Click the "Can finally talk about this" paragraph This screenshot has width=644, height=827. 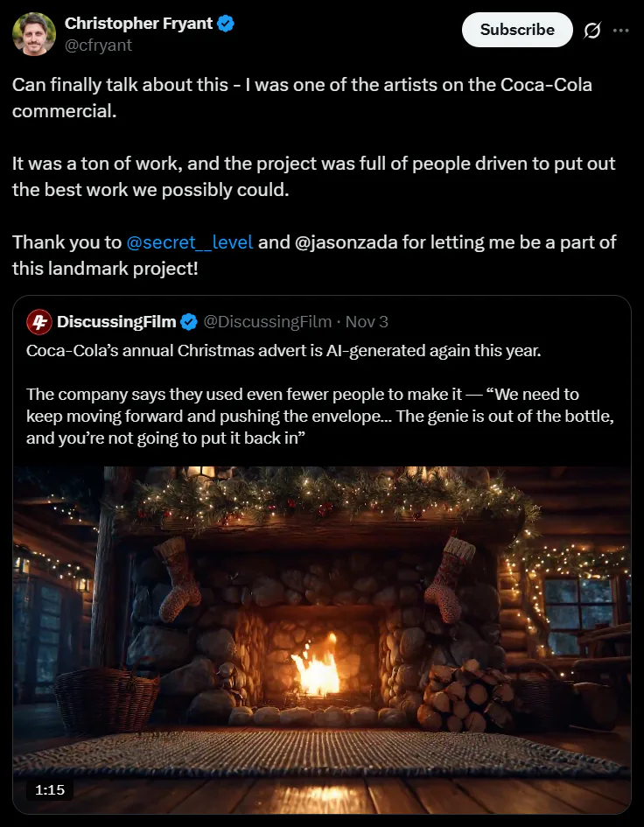pos(302,98)
